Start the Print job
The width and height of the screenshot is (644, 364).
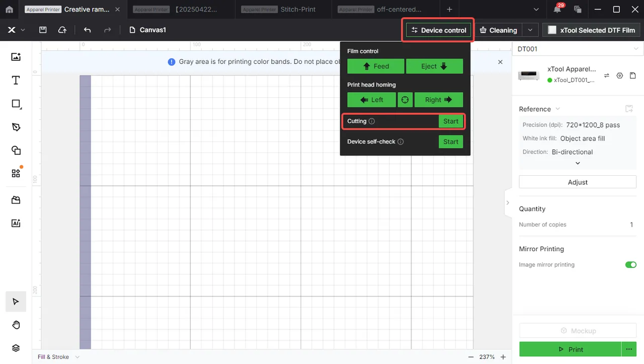click(x=570, y=349)
